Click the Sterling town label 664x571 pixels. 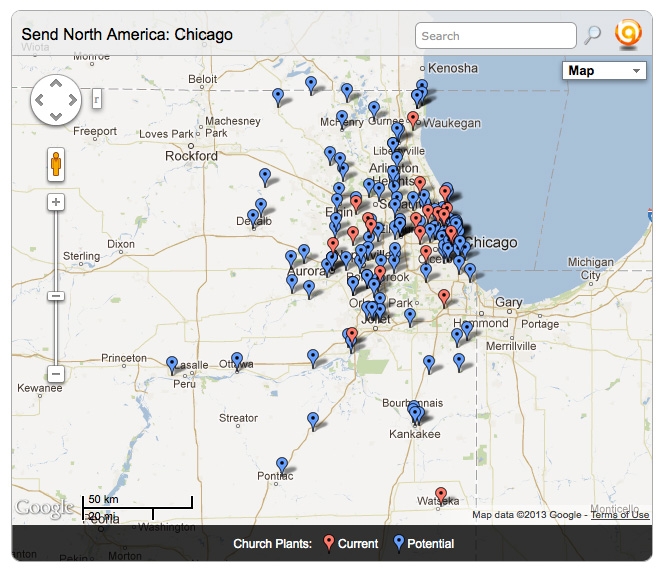82,256
